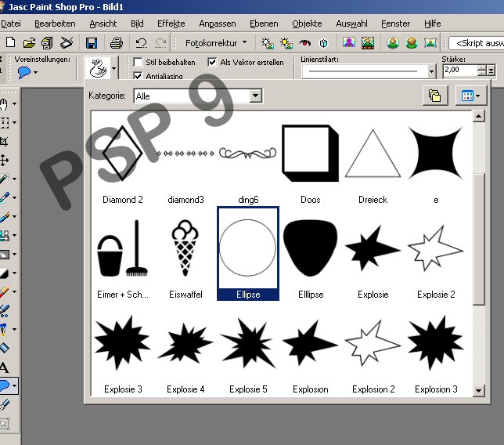The height and width of the screenshot is (445, 504).
Task: Click the Stärke value field
Action: pyautogui.click(x=459, y=71)
